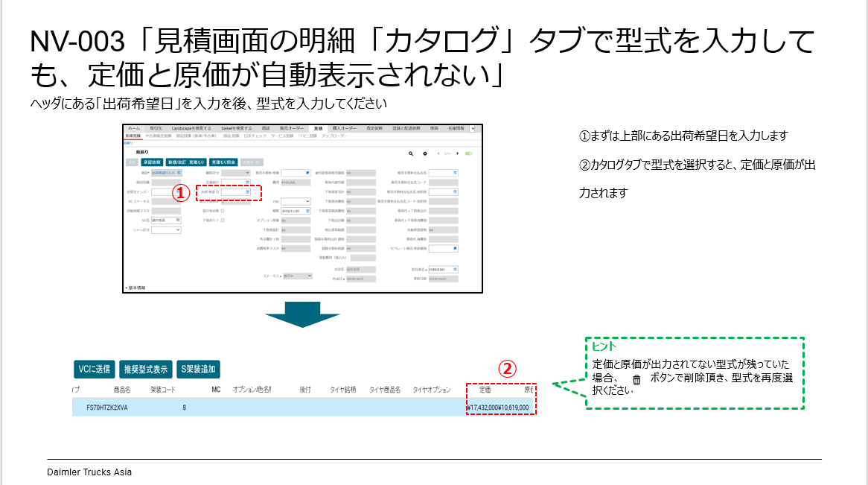
Task: Open calendar icon for 期限 date field
Action: pos(307,211)
